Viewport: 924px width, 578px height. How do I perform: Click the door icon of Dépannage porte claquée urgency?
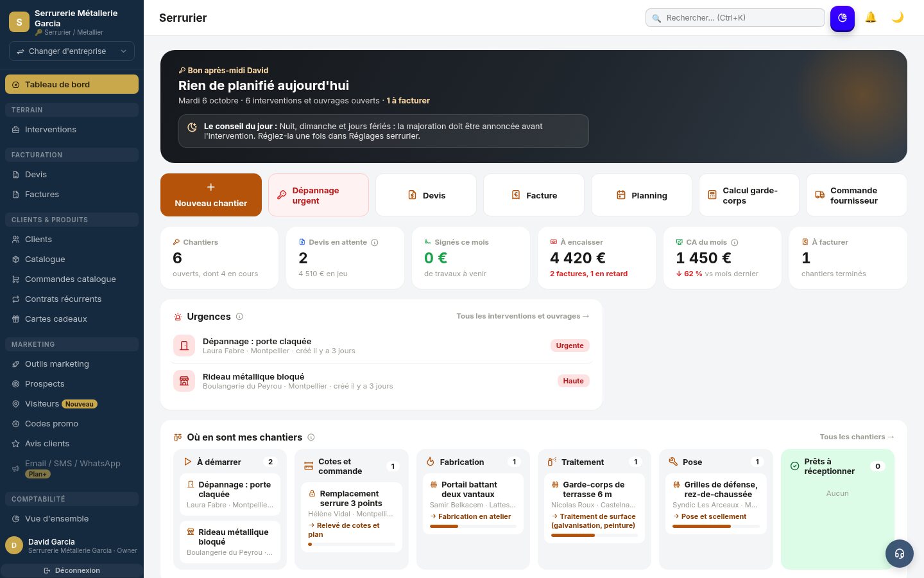(184, 346)
